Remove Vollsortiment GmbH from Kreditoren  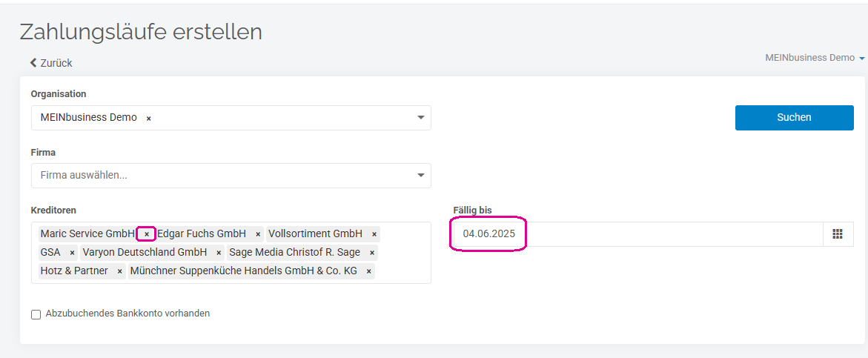(x=374, y=234)
